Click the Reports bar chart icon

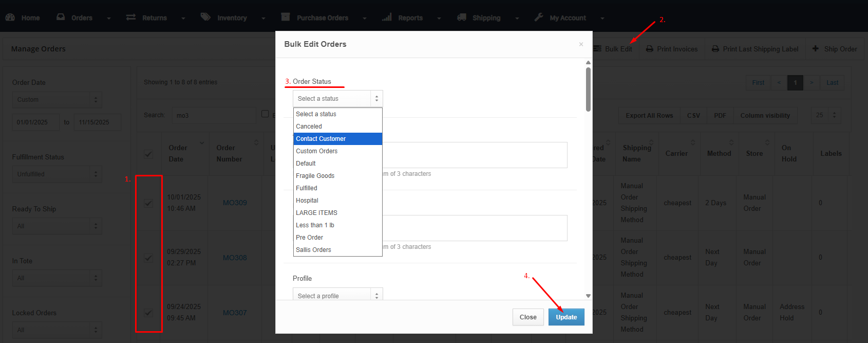tap(387, 17)
